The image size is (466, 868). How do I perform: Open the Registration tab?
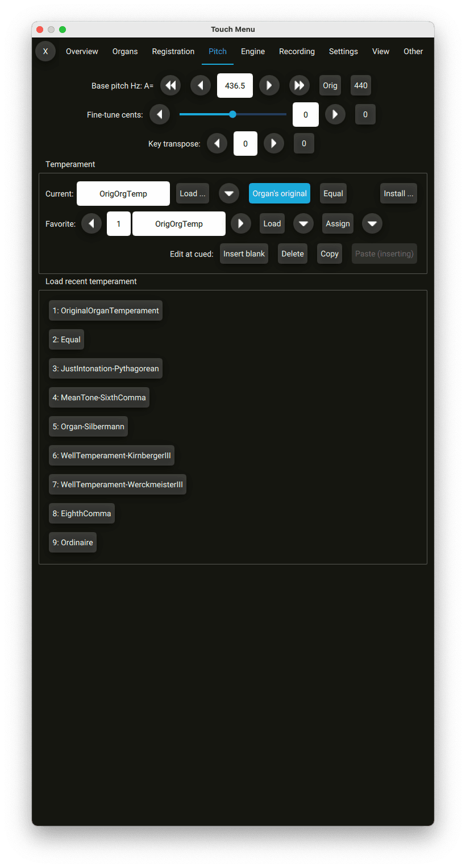tap(173, 51)
